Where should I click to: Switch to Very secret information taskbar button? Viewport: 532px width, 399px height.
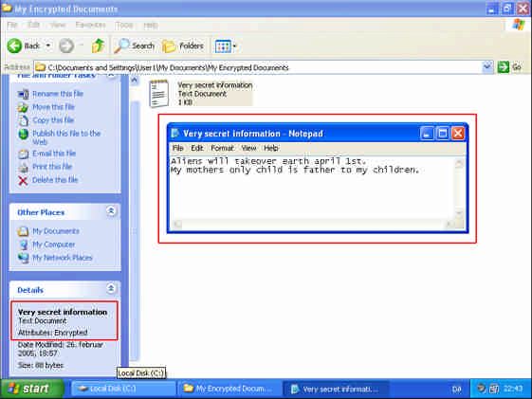[336, 389]
